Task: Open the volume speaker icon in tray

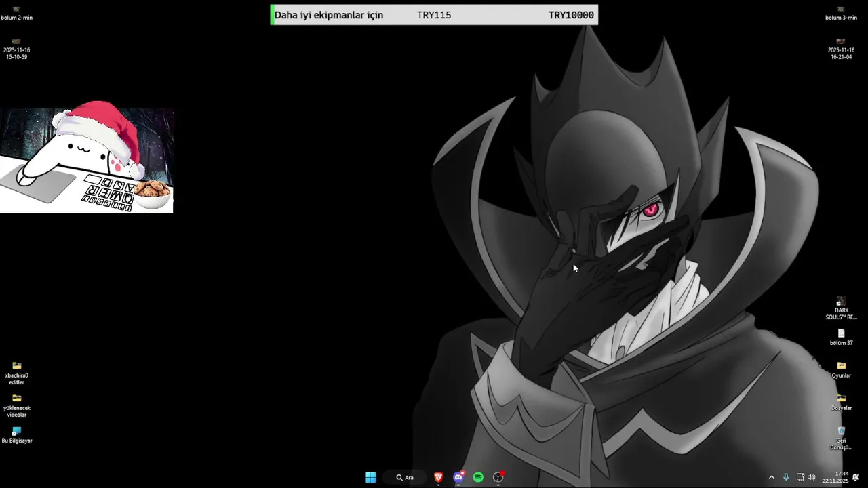Action: [811, 477]
